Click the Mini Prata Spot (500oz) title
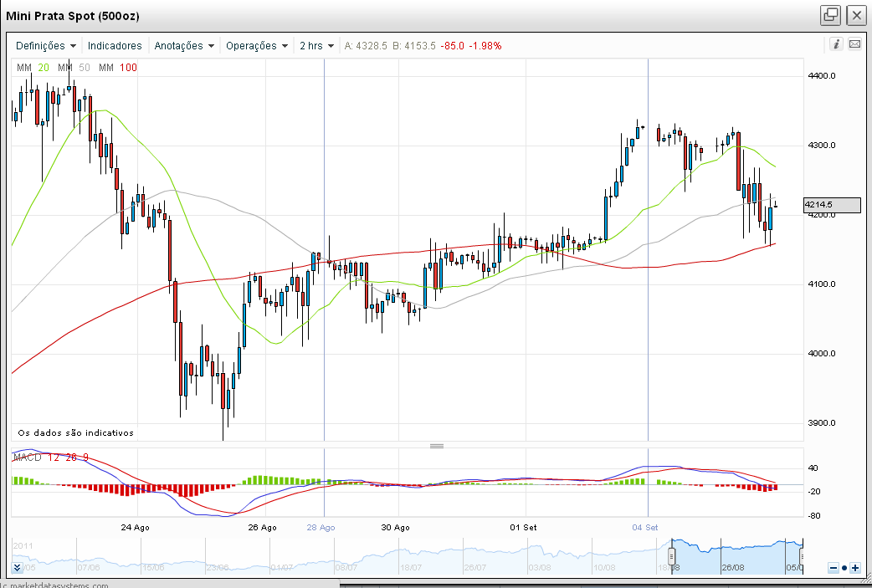 tap(73, 16)
